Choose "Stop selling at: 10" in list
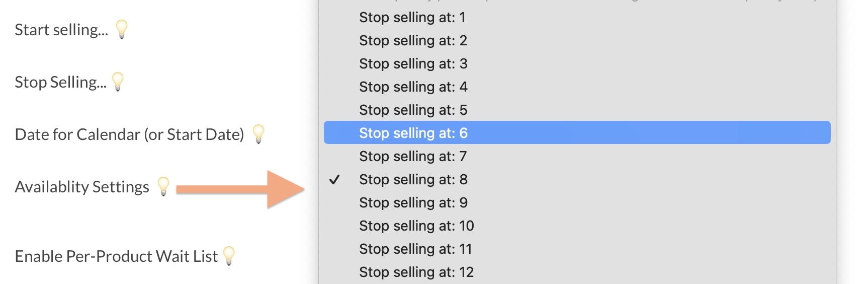The height and width of the screenshot is (284, 868). 416,226
